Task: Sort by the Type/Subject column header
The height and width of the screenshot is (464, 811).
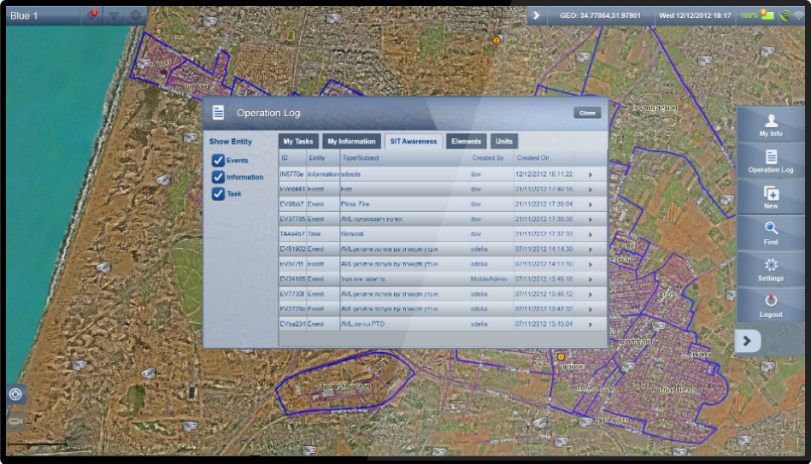Action: tap(361, 158)
